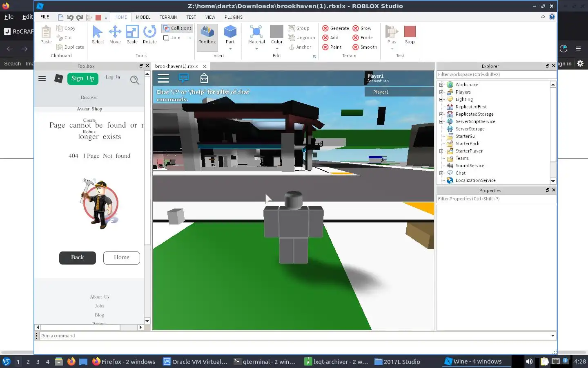The width and height of the screenshot is (588, 368).
Task: Open the Toolbox search magnifier
Action: tap(134, 80)
